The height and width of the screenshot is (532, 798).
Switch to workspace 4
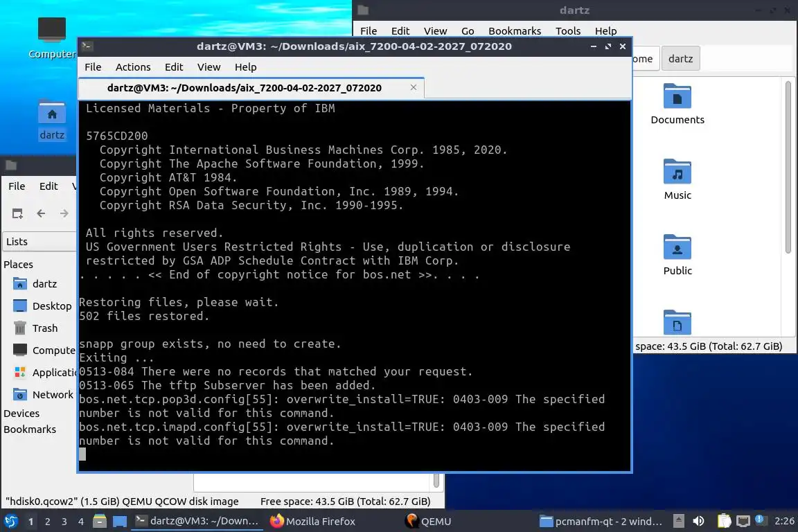click(x=81, y=522)
